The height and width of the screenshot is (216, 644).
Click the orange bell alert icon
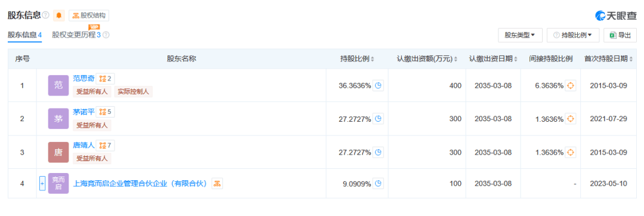tap(58, 16)
